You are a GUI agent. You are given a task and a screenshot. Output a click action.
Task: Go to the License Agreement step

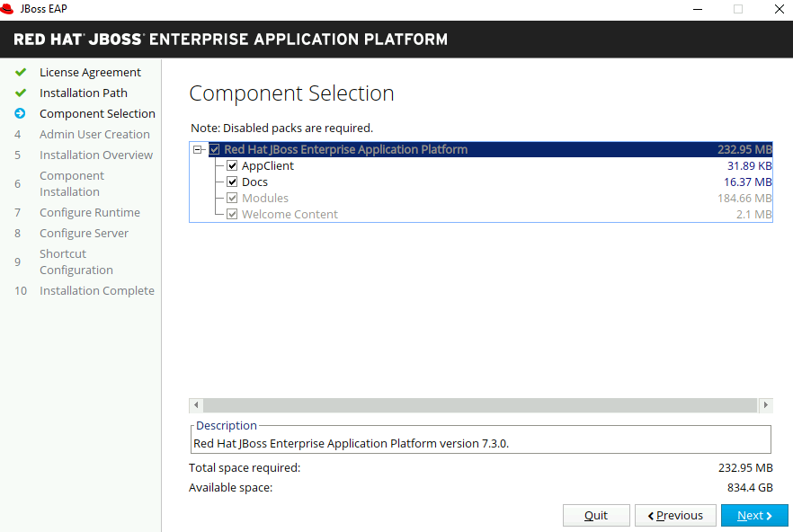pyautogui.click(x=90, y=72)
